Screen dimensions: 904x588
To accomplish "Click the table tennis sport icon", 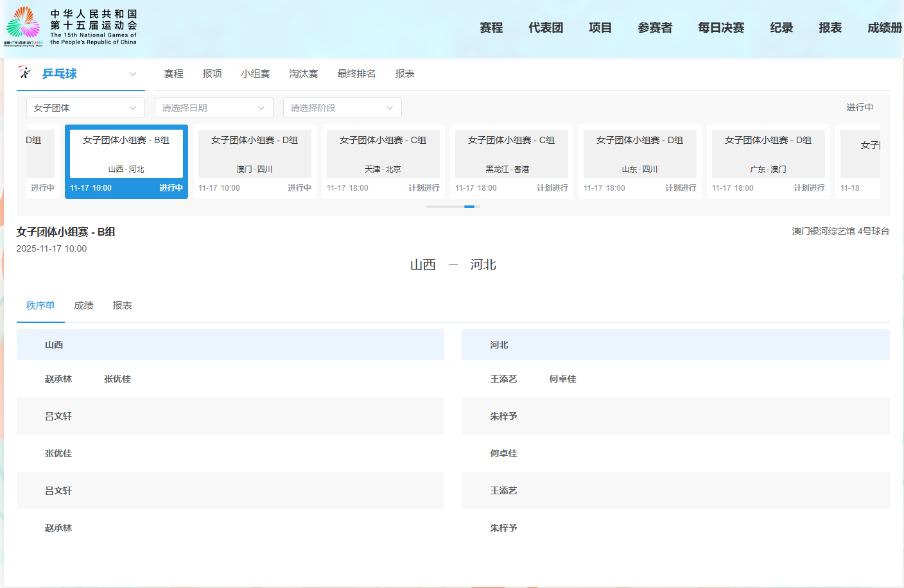I will (x=24, y=73).
